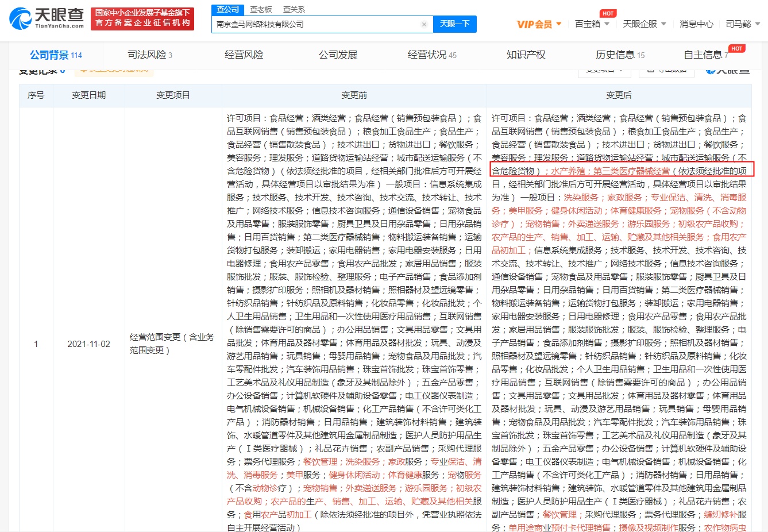Select the 查公司 search tab
Viewport: 768px width, 532px height.
227,9
